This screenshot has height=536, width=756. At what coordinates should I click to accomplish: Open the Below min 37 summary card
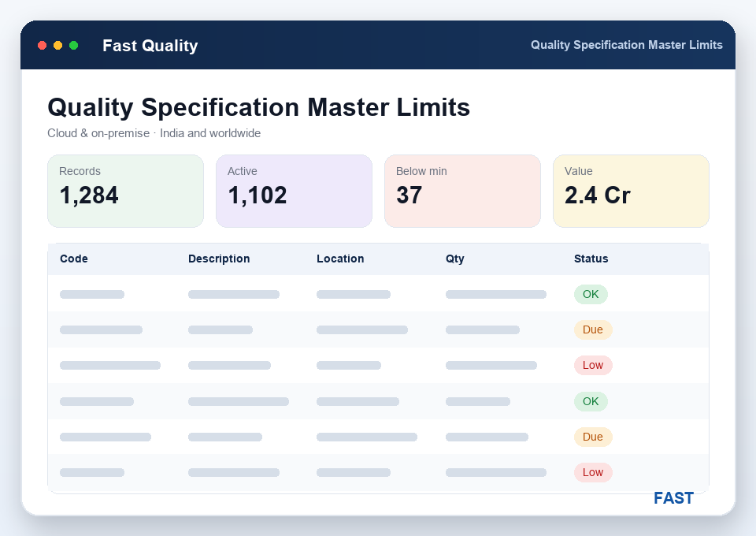pos(462,191)
